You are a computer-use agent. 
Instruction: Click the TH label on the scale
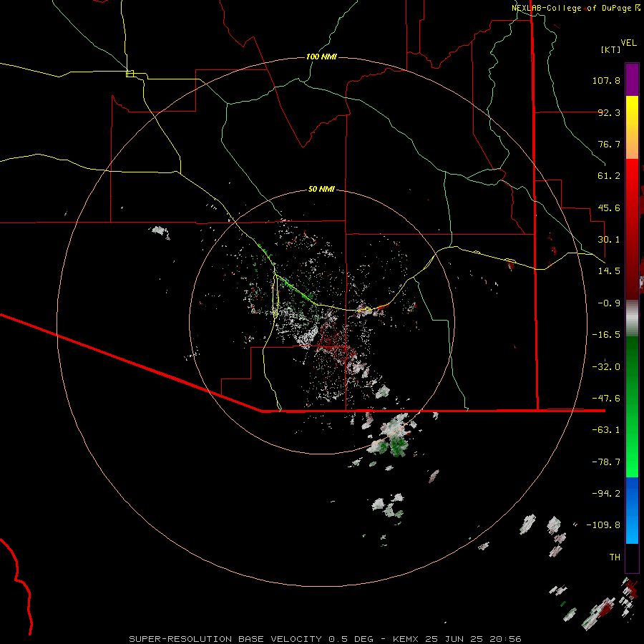point(615,557)
